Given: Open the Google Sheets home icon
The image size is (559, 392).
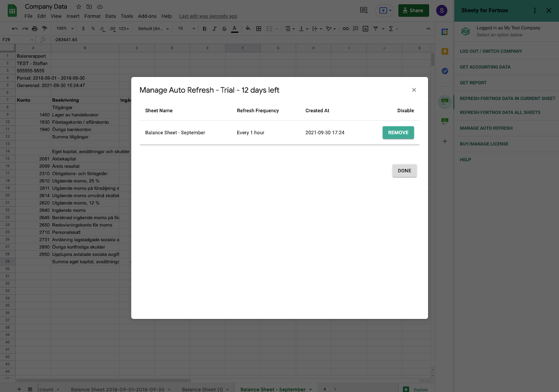Looking at the screenshot, I should tap(12, 11).
